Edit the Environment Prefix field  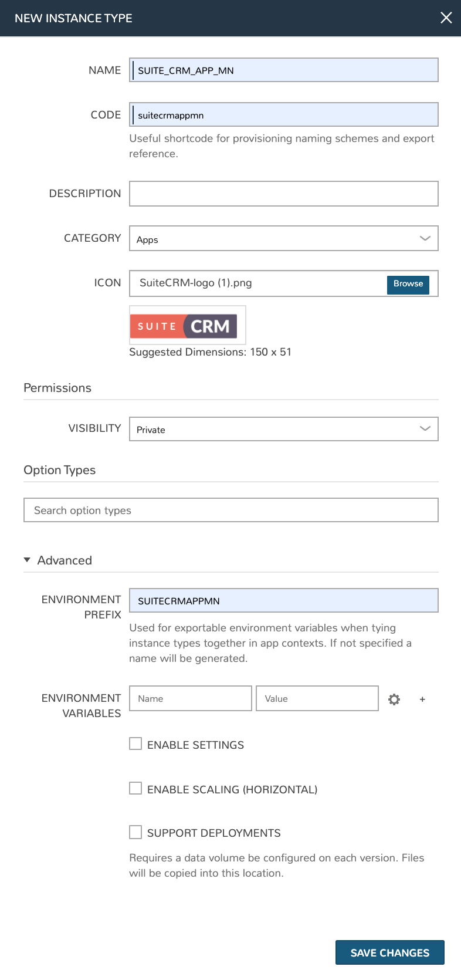click(283, 601)
